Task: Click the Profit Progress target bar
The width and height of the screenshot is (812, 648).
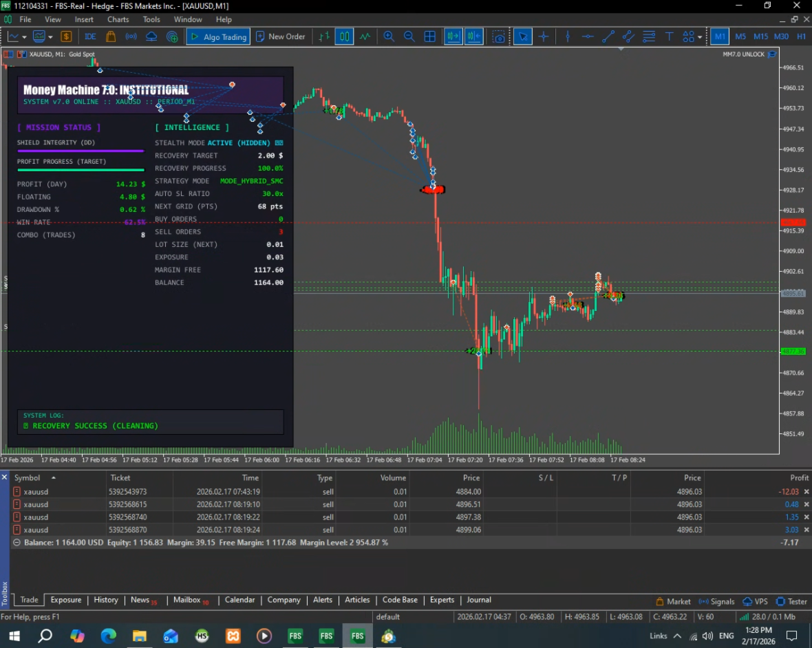Action: pyautogui.click(x=81, y=170)
